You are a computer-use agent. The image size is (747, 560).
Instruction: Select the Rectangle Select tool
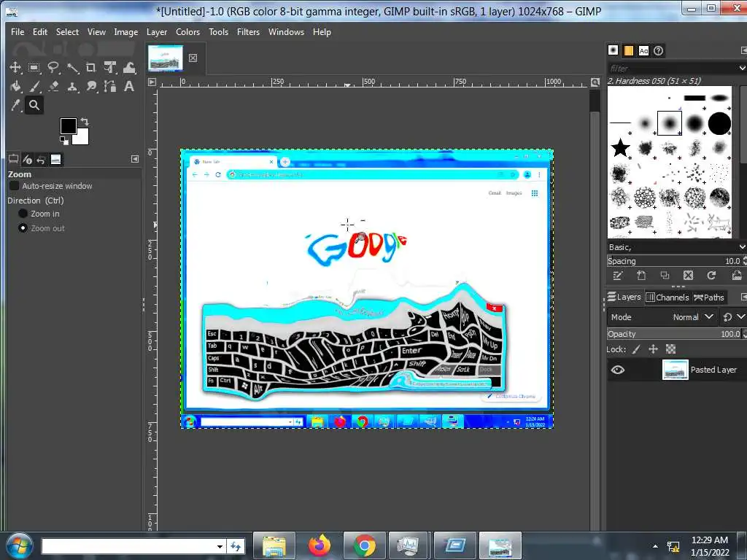34,67
